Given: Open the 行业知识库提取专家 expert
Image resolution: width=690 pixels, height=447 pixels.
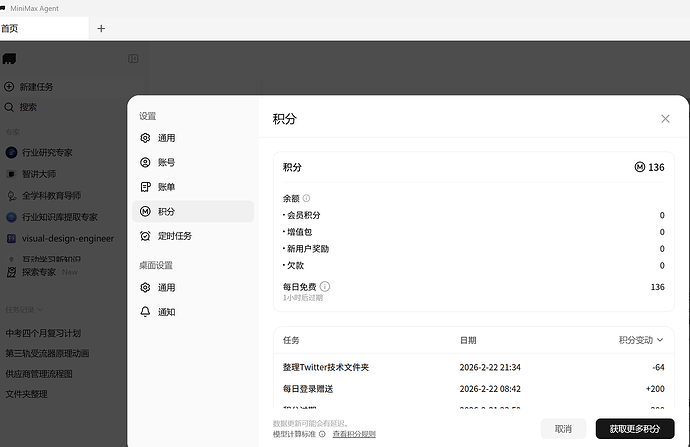Looking at the screenshot, I should click(x=60, y=217).
